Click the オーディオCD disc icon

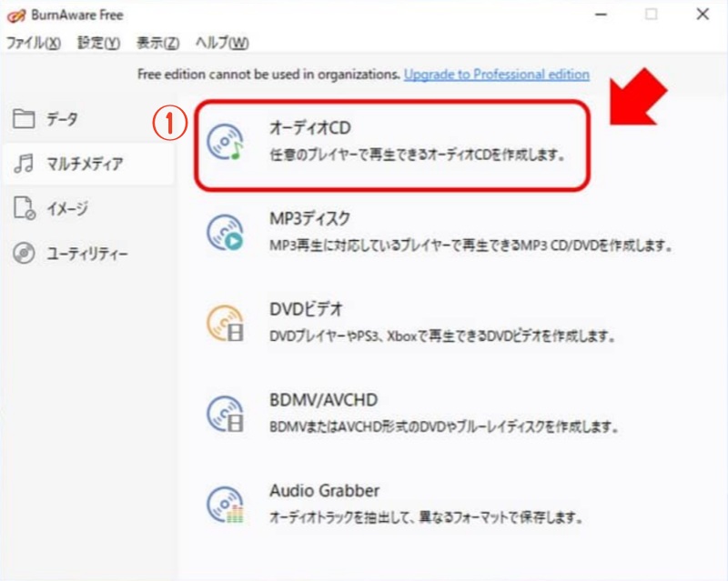[x=225, y=142]
